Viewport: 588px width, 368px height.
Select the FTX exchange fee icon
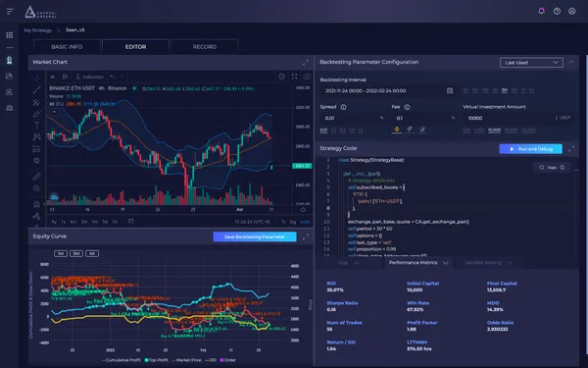point(410,130)
